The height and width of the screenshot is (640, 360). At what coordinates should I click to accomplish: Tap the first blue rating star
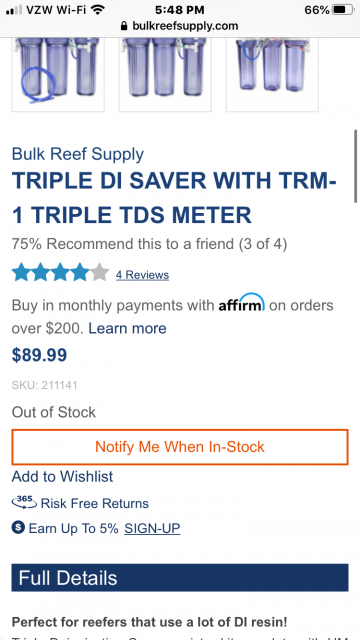(x=21, y=273)
